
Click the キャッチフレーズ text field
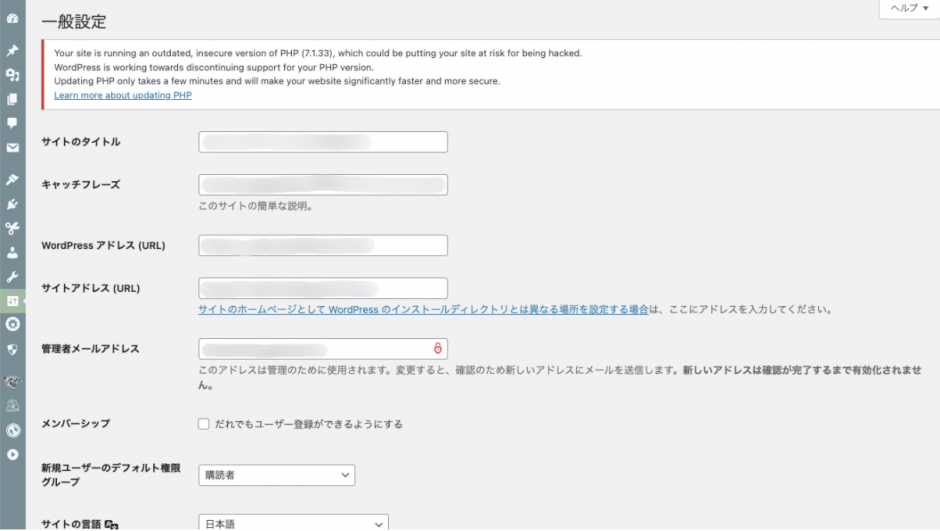pyautogui.click(x=323, y=185)
